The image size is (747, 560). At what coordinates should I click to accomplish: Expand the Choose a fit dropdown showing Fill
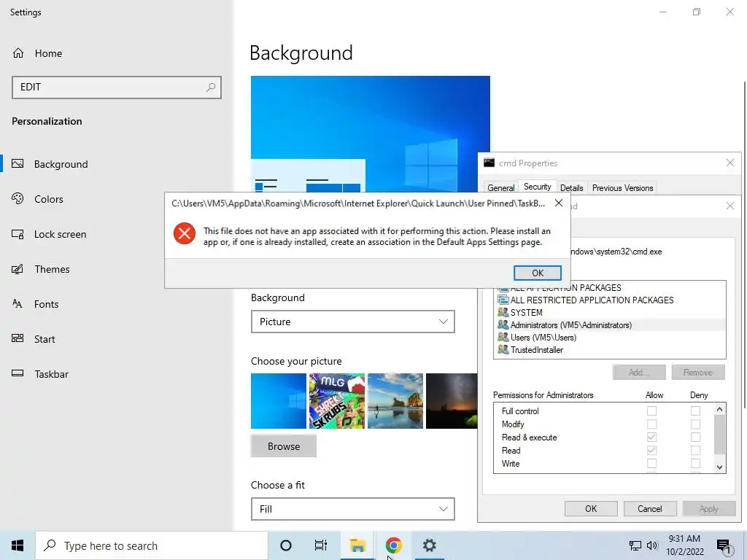click(x=352, y=509)
